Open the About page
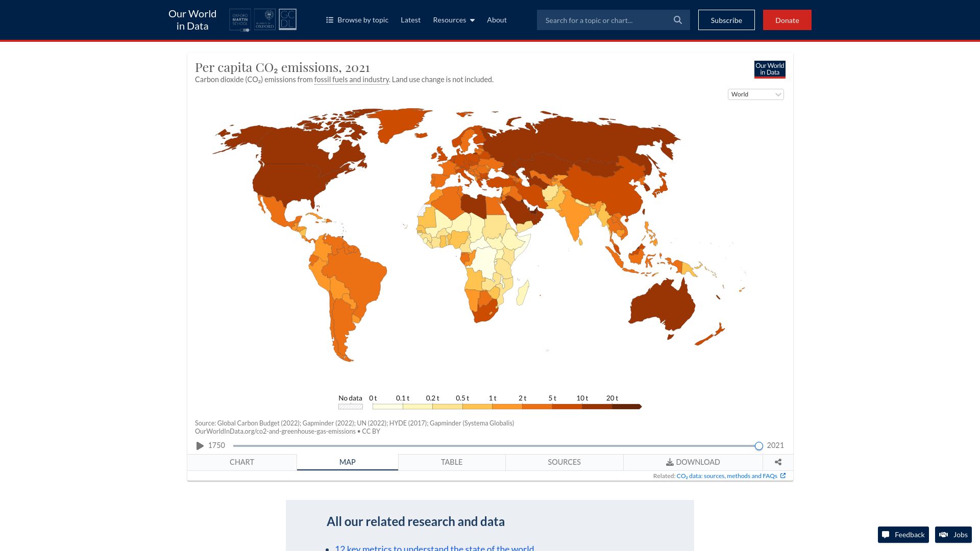980x551 pixels. click(497, 20)
